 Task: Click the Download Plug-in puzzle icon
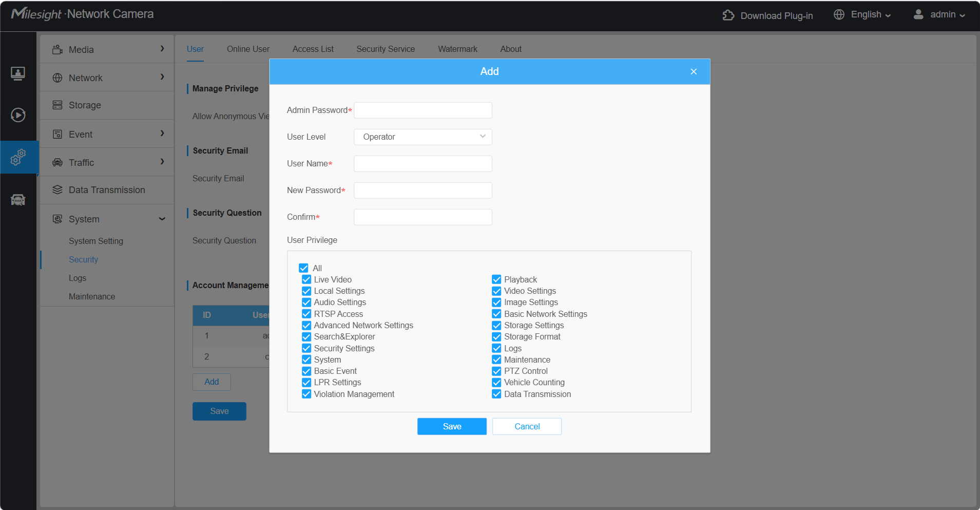pos(728,15)
